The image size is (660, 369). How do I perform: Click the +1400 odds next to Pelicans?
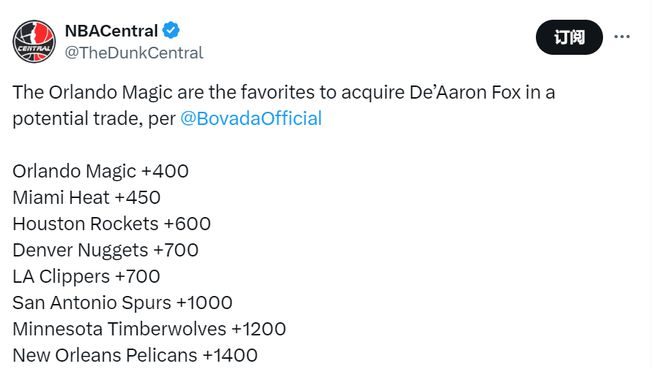point(230,356)
